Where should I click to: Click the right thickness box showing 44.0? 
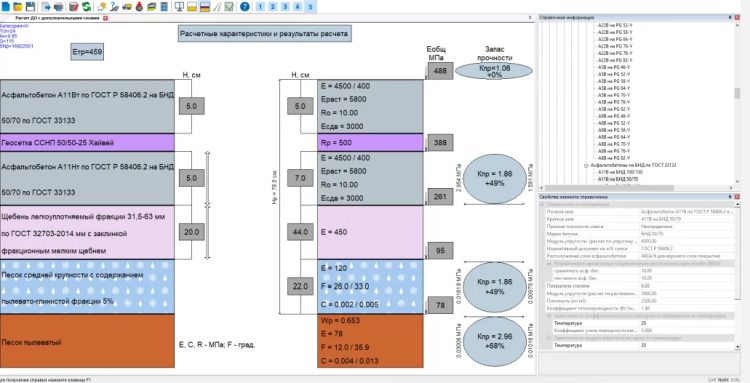click(x=300, y=232)
